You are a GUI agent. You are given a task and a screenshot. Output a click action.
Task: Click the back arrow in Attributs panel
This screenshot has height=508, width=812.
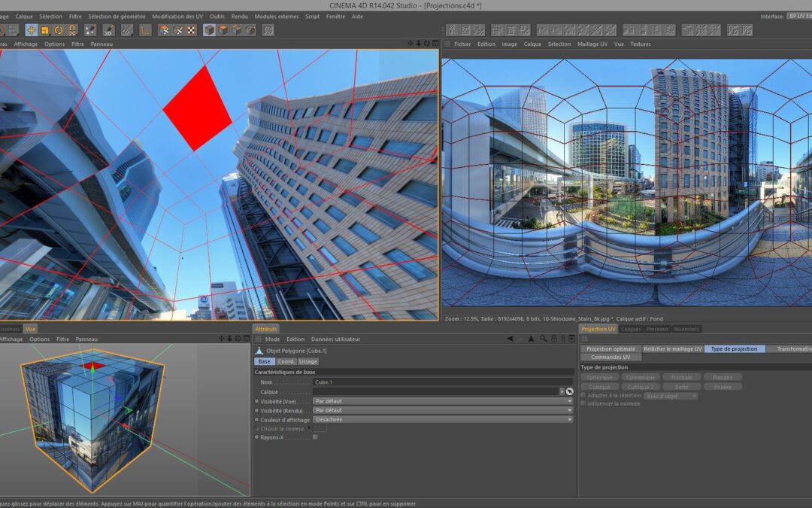[x=511, y=339]
